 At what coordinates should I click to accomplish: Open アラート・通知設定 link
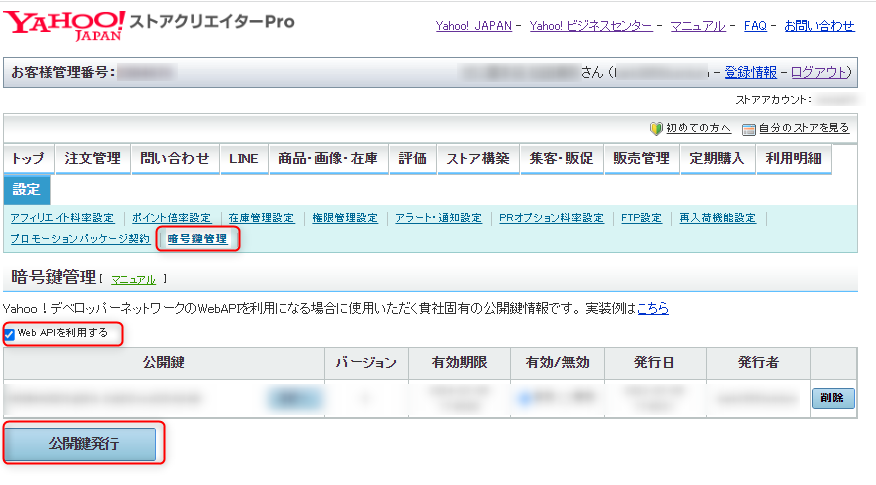coord(438,218)
